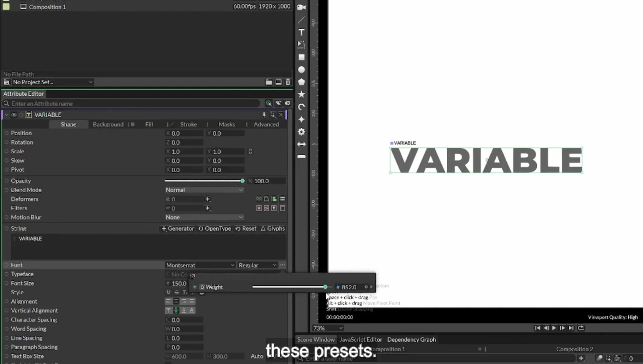The height and width of the screenshot is (364, 643).
Task: Pop out the Weight axis panel
Action: (192, 277)
